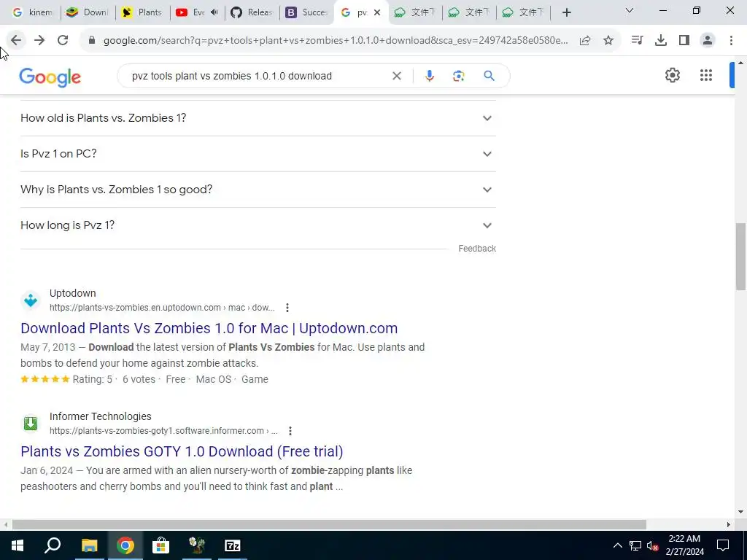
Task: Go forward to next page
Action: click(x=39, y=41)
